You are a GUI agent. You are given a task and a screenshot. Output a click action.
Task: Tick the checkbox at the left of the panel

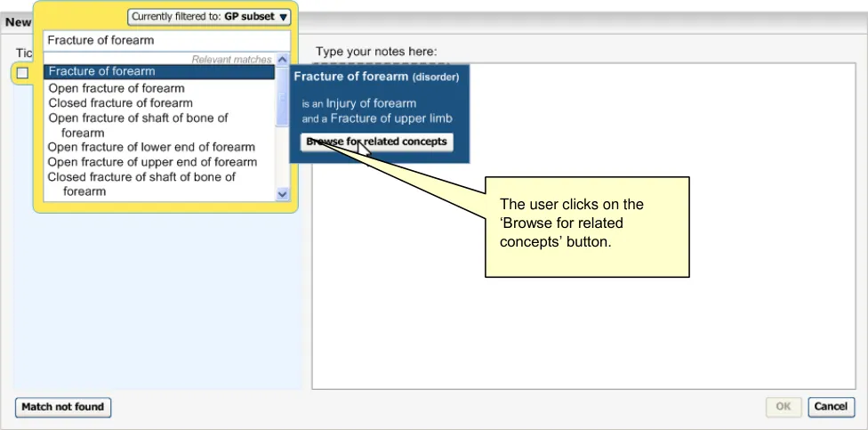(x=22, y=73)
